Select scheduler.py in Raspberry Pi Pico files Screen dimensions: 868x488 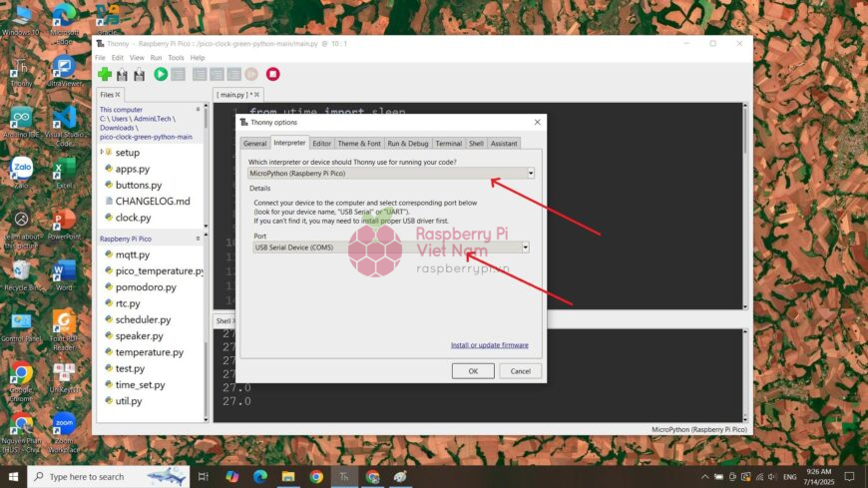143,319
